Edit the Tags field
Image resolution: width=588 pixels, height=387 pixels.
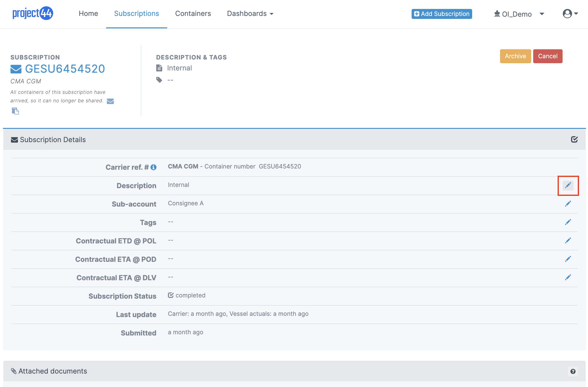[x=568, y=222]
